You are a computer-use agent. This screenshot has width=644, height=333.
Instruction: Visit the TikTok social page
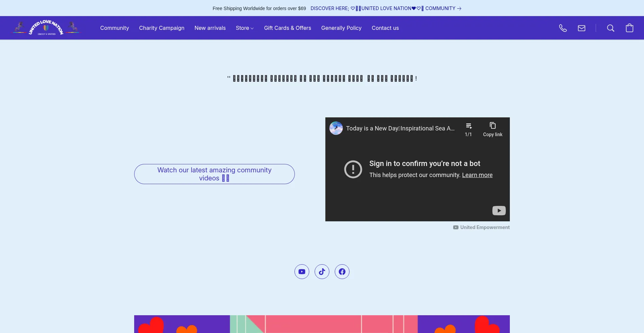[322, 272]
